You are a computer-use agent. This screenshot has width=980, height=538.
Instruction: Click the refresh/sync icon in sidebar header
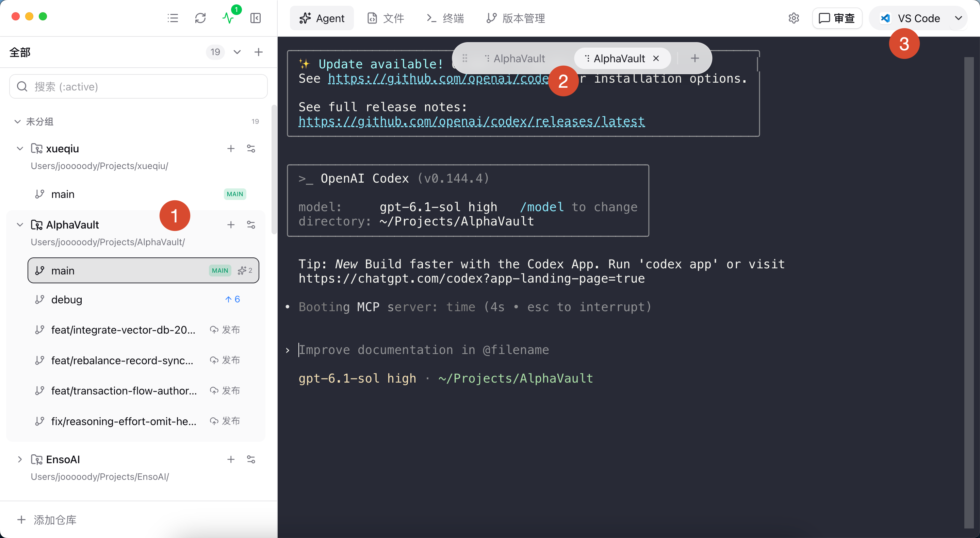click(200, 18)
